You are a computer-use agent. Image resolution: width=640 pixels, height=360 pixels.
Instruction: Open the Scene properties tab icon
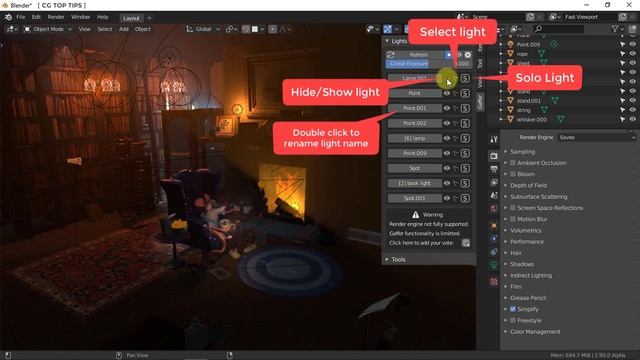click(494, 196)
